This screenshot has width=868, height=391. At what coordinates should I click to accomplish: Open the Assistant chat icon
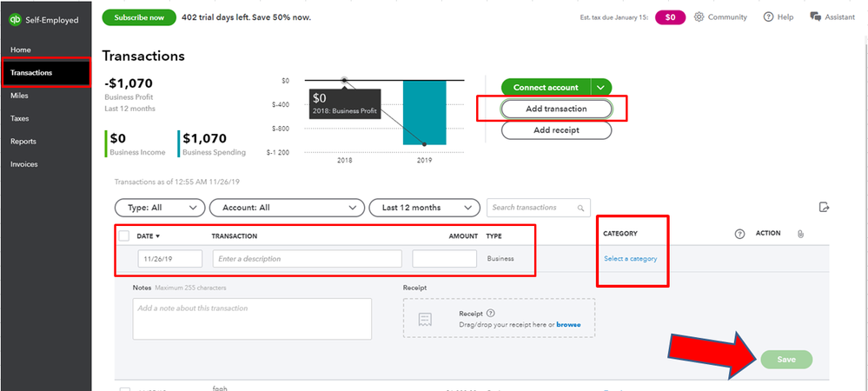(815, 17)
